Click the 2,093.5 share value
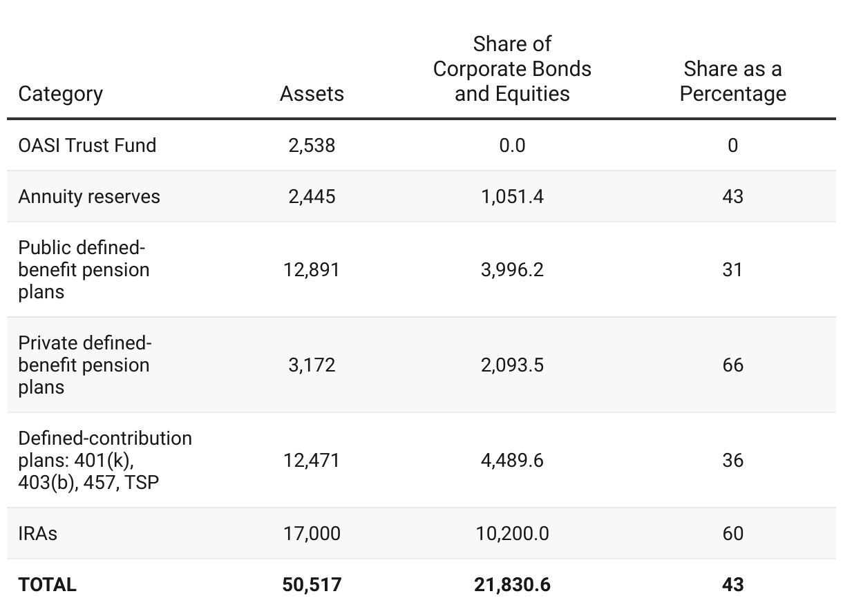 click(512, 365)
